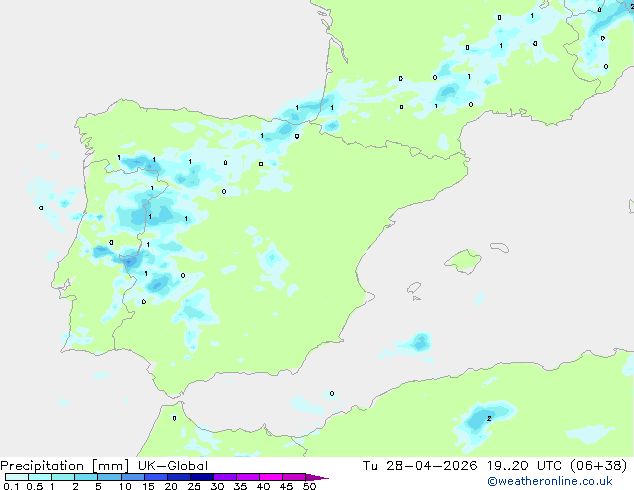The height and width of the screenshot is (490, 634).
Task: Select the 25–30 mm dark blue legend swatch
Action: [202, 477]
